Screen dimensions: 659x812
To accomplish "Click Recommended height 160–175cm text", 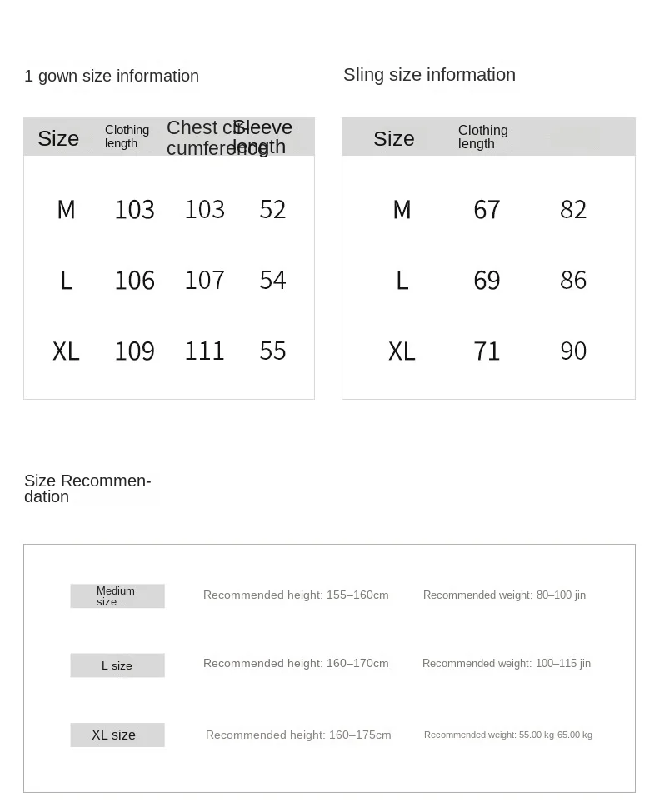I will click(x=298, y=735).
